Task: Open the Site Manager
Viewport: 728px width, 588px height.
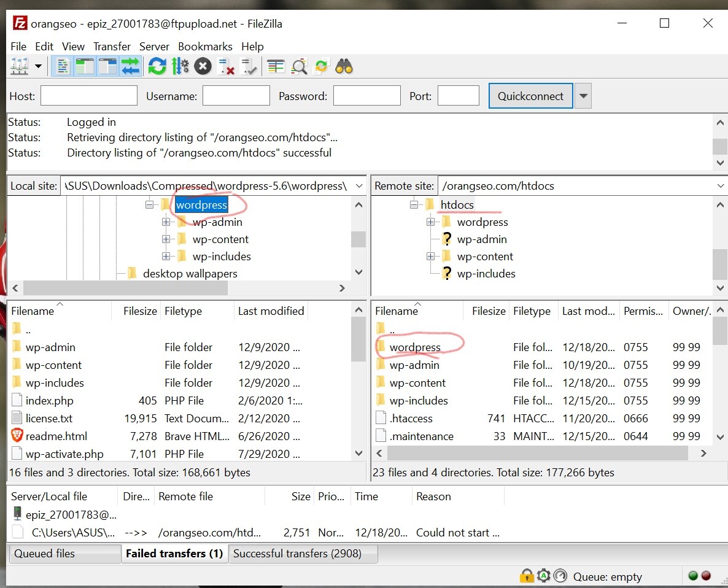Action: click(20, 66)
